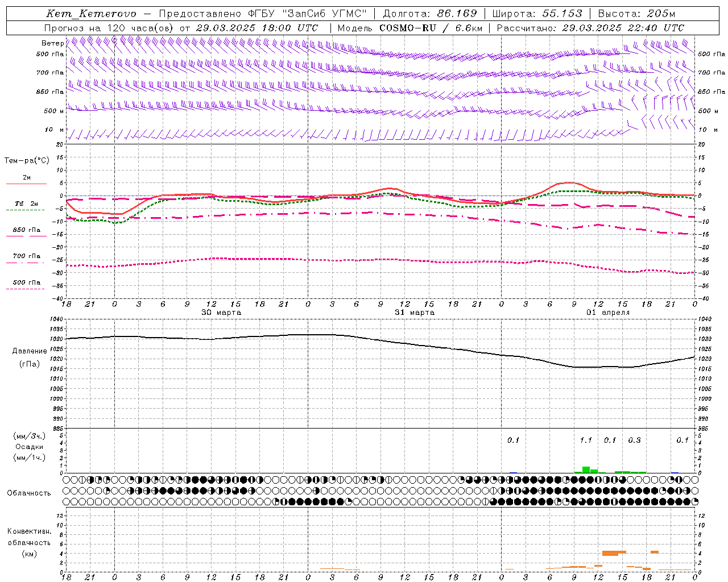Click the 'Рассчитано: 29.03.2025 22:40 UTC' text
The height and width of the screenshot is (582, 728).
(590, 28)
